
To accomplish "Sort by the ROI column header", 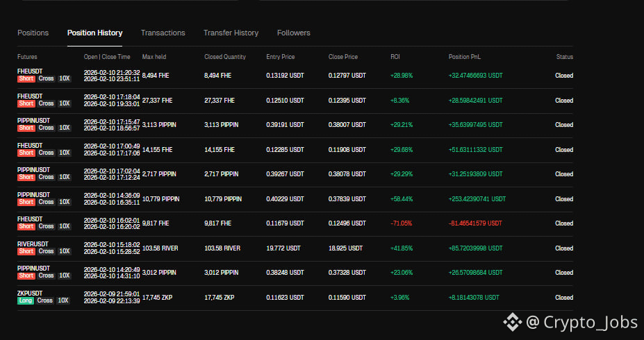I will (395, 56).
